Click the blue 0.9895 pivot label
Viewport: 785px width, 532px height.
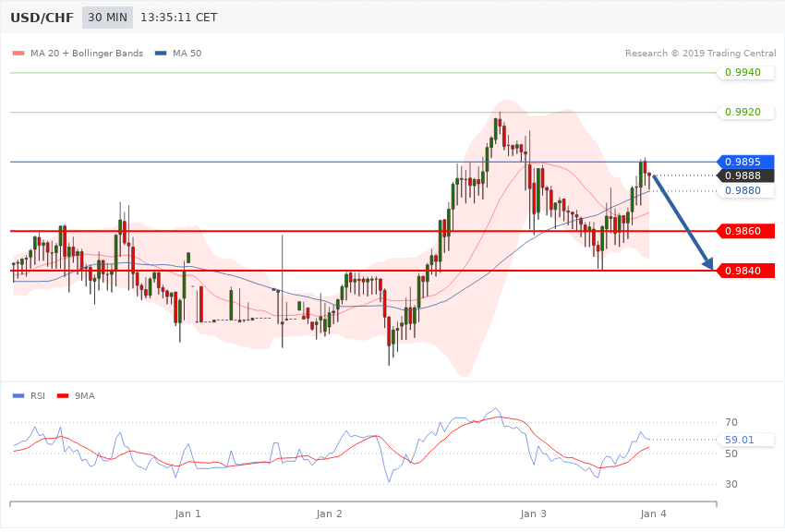click(x=746, y=163)
